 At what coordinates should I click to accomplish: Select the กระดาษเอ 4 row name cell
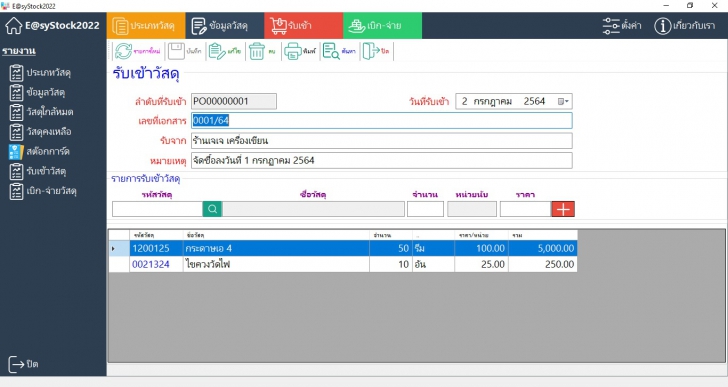[x=276, y=248]
